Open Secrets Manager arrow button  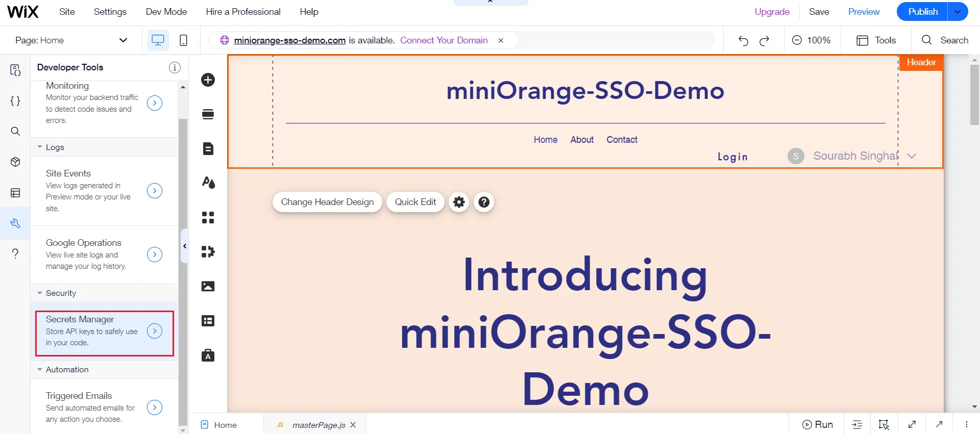pyautogui.click(x=155, y=331)
